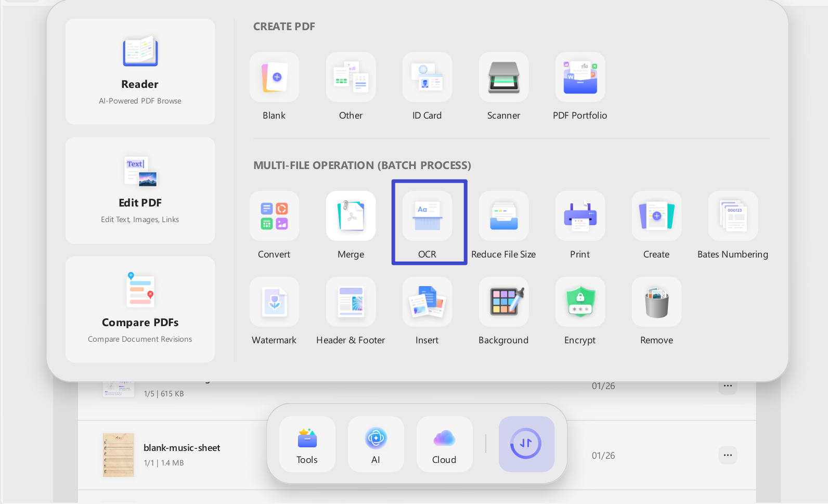Open batch Encrypt tool
Viewport: 828px width, 504px height.
pos(580,302)
